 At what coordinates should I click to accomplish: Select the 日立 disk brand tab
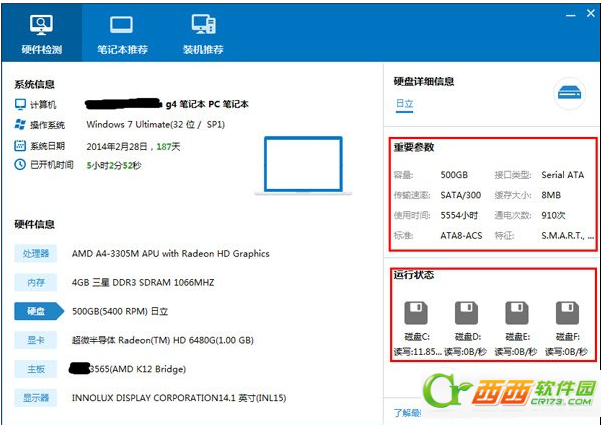[404, 104]
